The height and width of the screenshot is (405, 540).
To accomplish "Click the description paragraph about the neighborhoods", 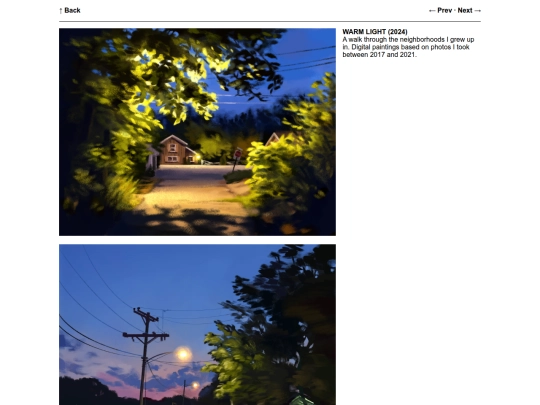I will [x=408, y=47].
